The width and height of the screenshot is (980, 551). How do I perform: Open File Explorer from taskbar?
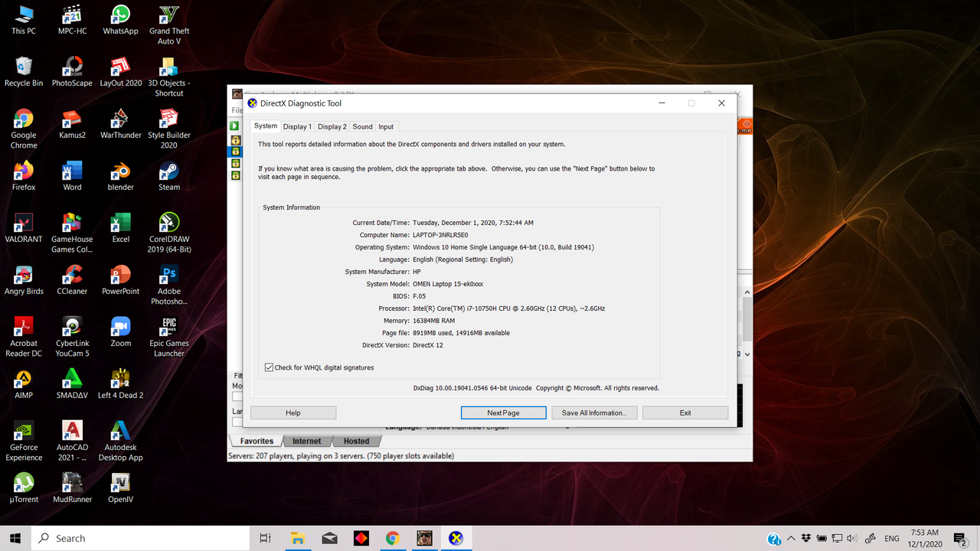297,538
